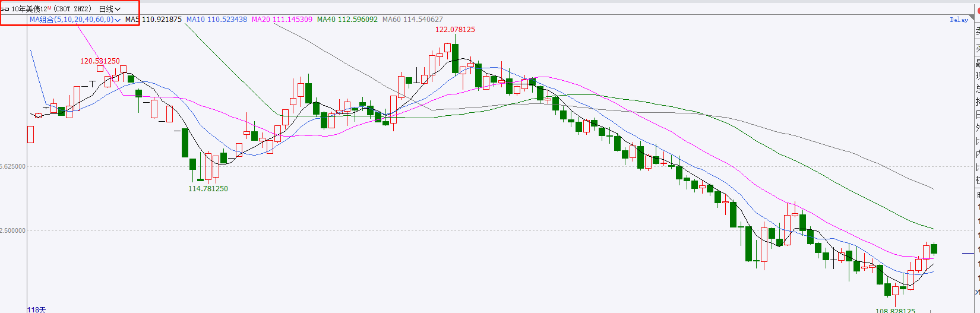The height and width of the screenshot is (313, 980).
Task: Select the MA20 111.145309 legend value
Action: pyautogui.click(x=282, y=20)
